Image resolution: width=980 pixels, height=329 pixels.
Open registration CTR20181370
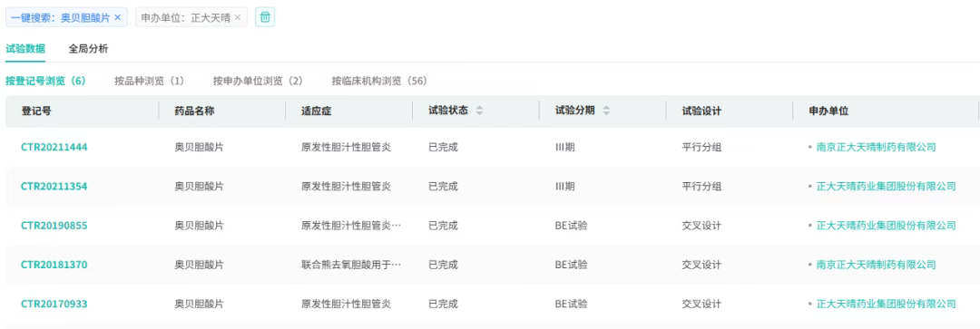point(54,265)
